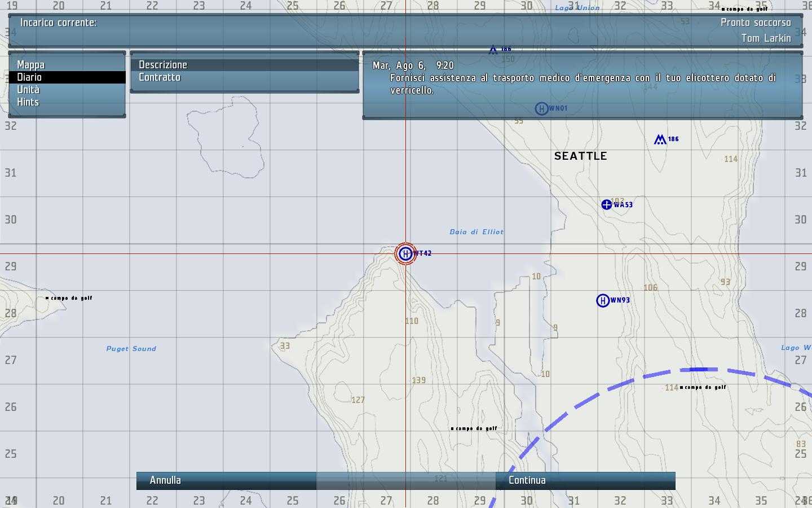This screenshot has height=508, width=812.
Task: Click the 186 obstacle tower icon near Seattle
Action: click(660, 139)
